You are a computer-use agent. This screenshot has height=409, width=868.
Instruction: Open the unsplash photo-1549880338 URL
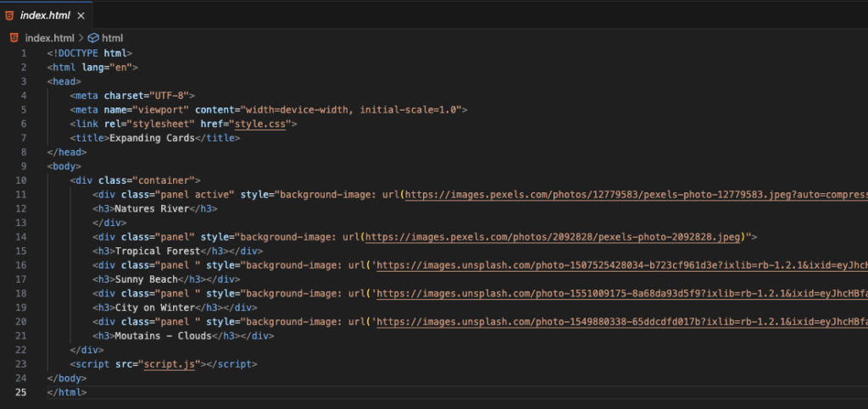(619, 322)
